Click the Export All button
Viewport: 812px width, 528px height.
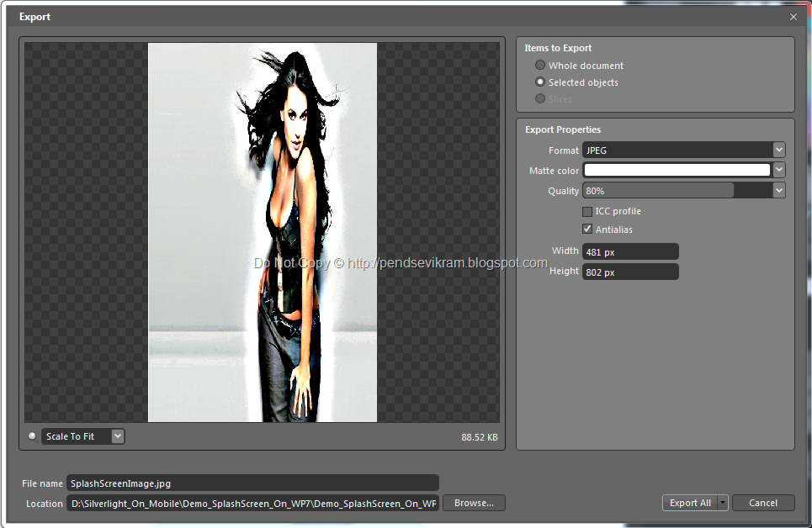(690, 503)
